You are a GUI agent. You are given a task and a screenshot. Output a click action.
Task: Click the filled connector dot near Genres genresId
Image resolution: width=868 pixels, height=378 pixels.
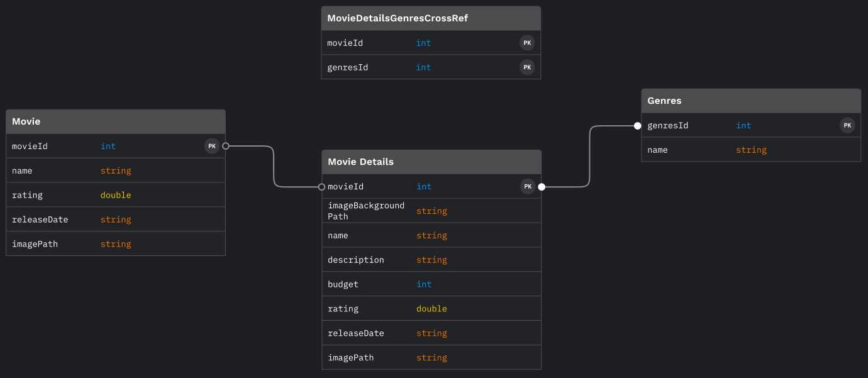tap(637, 125)
